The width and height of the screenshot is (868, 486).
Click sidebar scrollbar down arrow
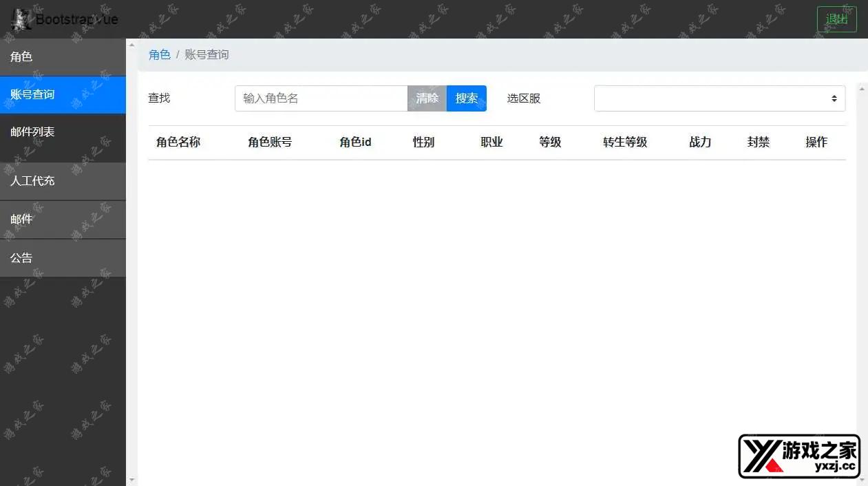pyautogui.click(x=131, y=480)
